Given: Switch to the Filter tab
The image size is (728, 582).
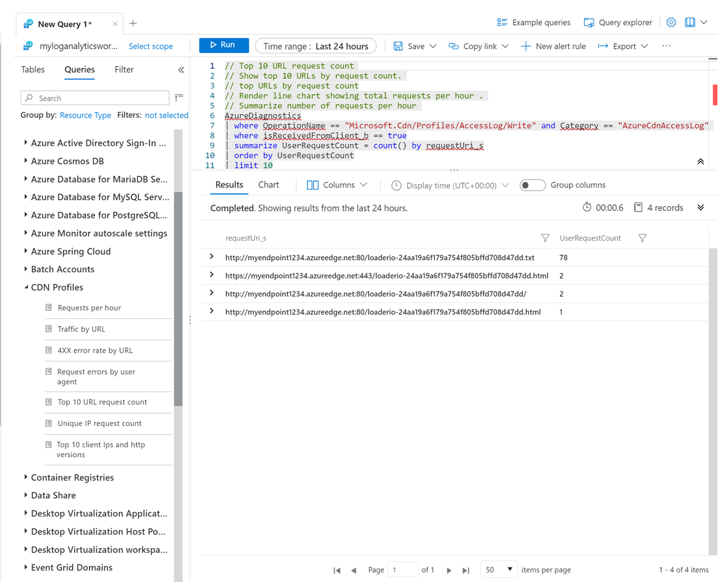Looking at the screenshot, I should [124, 70].
